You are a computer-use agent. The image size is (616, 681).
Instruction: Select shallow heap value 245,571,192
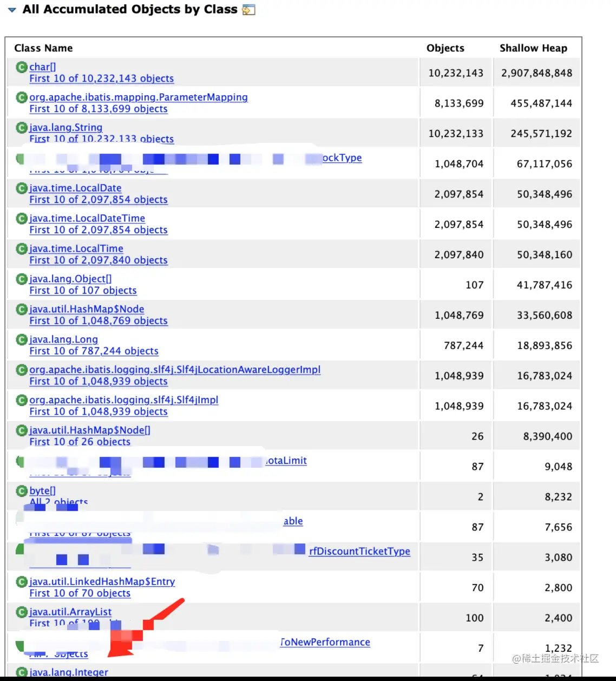pyautogui.click(x=541, y=134)
